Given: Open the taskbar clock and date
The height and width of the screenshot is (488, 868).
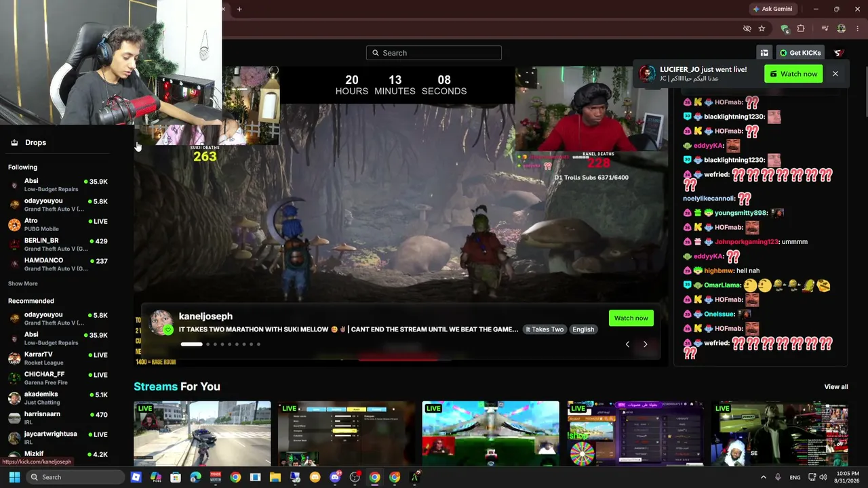Looking at the screenshot, I should [x=848, y=477].
